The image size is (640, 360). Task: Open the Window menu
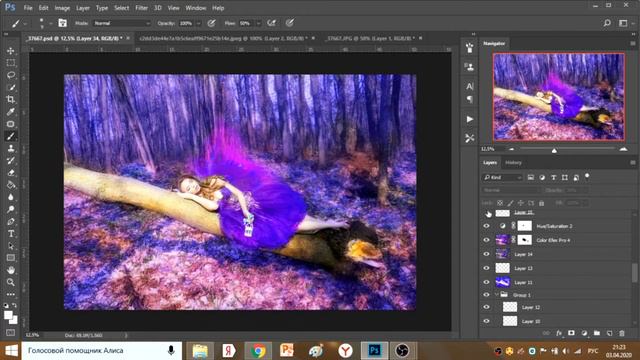pyautogui.click(x=196, y=8)
